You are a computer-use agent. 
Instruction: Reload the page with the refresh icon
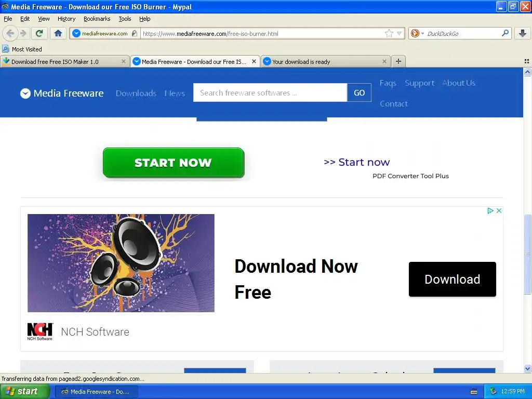pos(39,33)
